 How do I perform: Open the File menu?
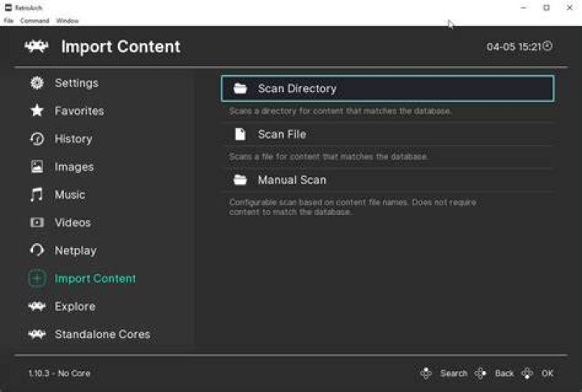9,21
